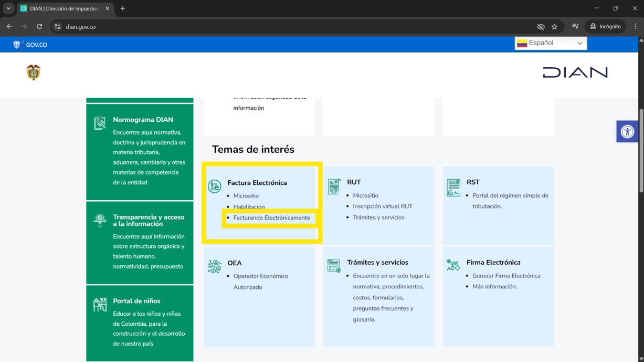Open Más información link under Firma Electrónica
This screenshot has width=644, height=362.
495,287
